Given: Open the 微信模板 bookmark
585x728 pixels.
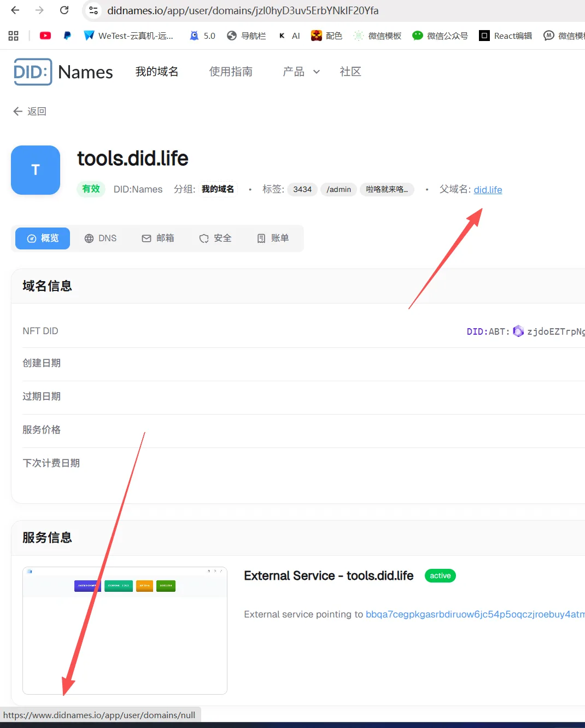Looking at the screenshot, I should (377, 36).
